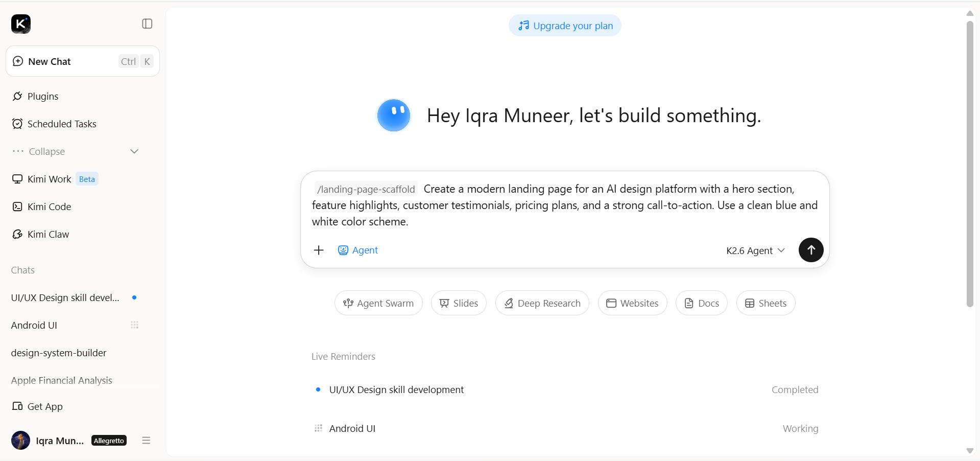Click the grid icon beside Android UI chat

point(134,325)
